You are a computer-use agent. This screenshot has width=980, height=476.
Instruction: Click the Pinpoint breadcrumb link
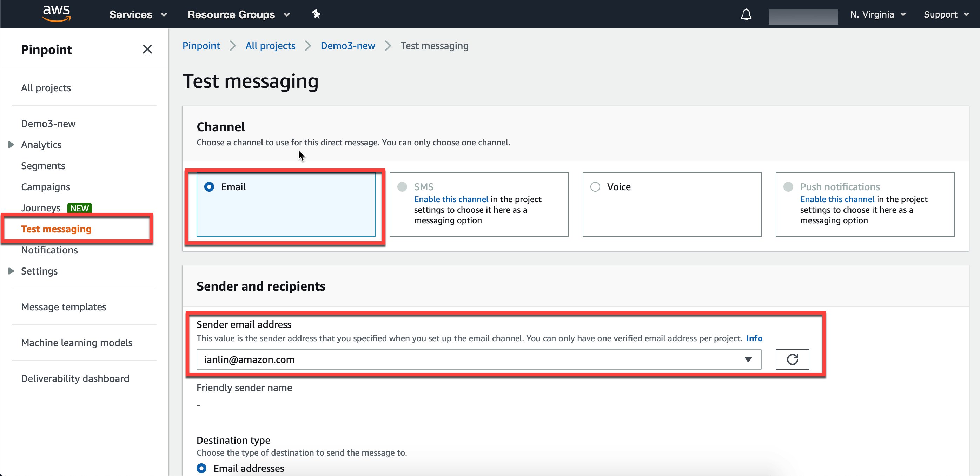pyautogui.click(x=201, y=46)
